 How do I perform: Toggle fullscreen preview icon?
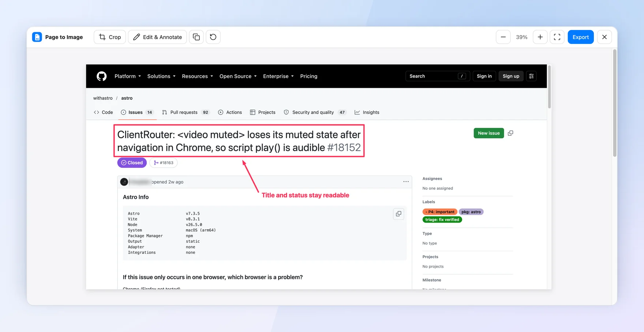[x=557, y=37]
